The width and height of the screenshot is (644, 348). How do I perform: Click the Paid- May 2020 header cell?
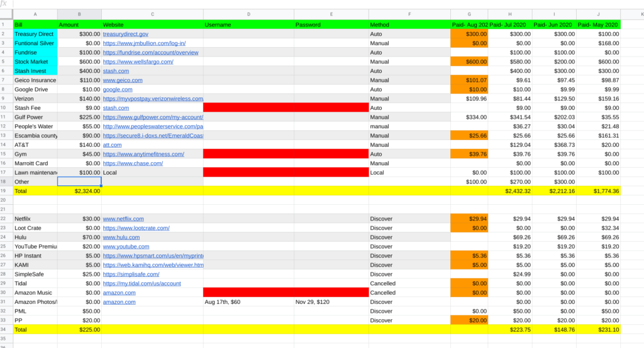598,24
